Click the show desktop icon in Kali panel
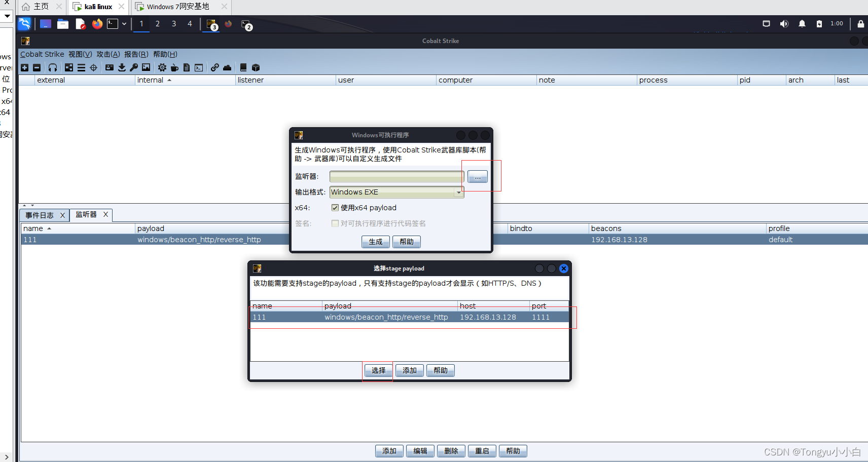The width and height of the screenshot is (868, 462). [x=46, y=24]
